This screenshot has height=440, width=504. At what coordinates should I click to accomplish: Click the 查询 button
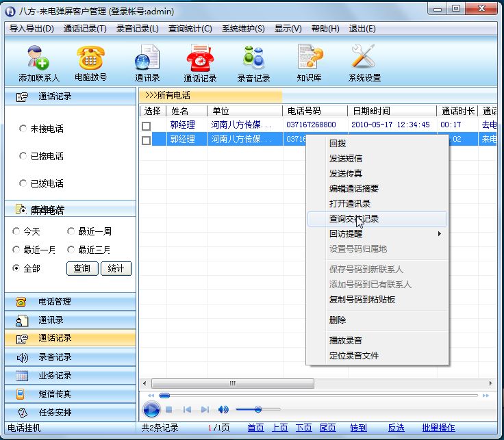point(82,269)
